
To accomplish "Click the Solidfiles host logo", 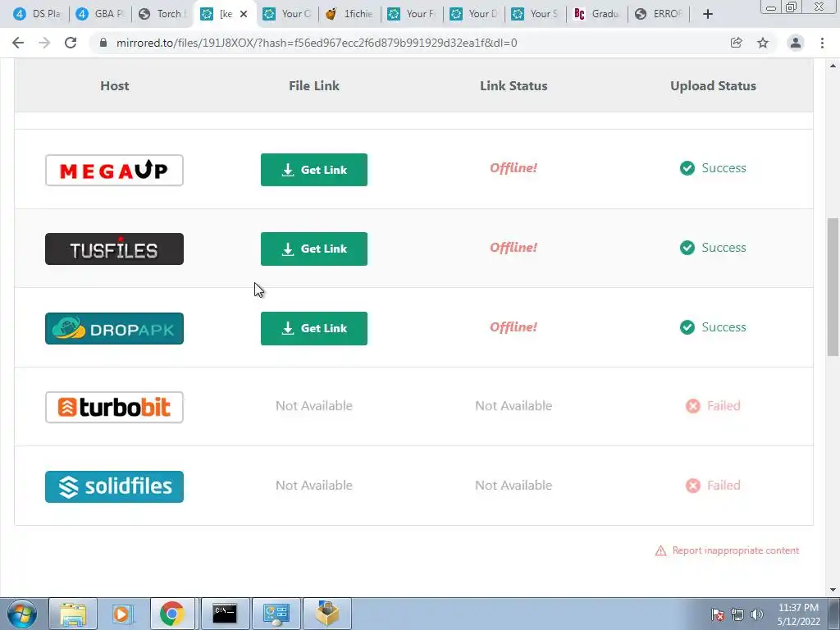I will (114, 486).
